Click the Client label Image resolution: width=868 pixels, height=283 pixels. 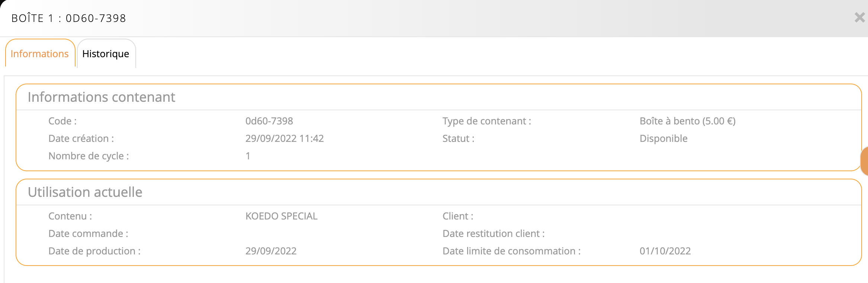458,216
